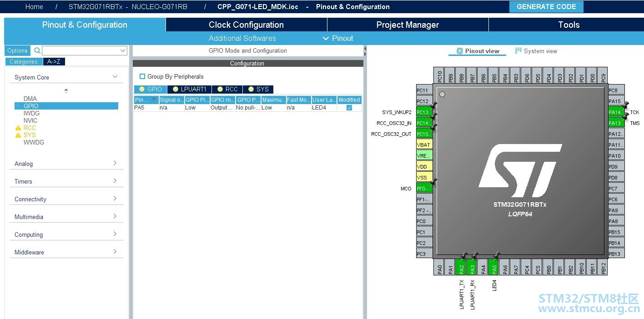644x319 pixels.
Task: Expand the Middleware category
Action: [115, 252]
